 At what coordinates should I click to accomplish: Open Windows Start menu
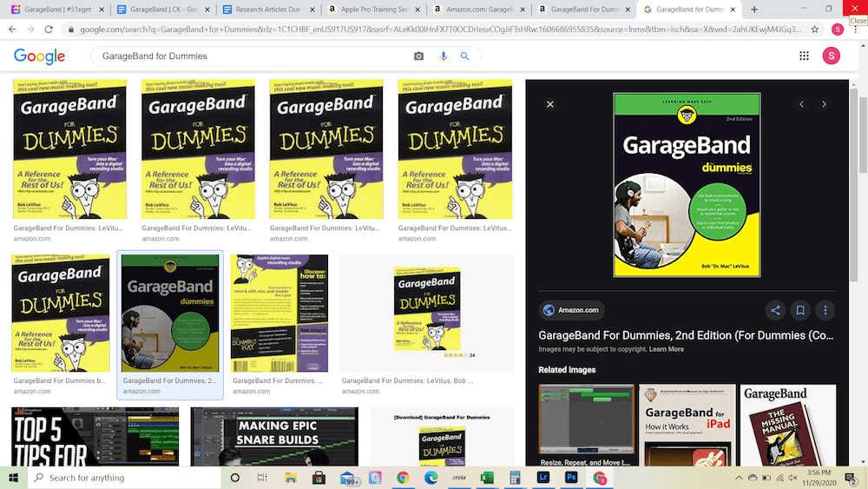tap(13, 478)
